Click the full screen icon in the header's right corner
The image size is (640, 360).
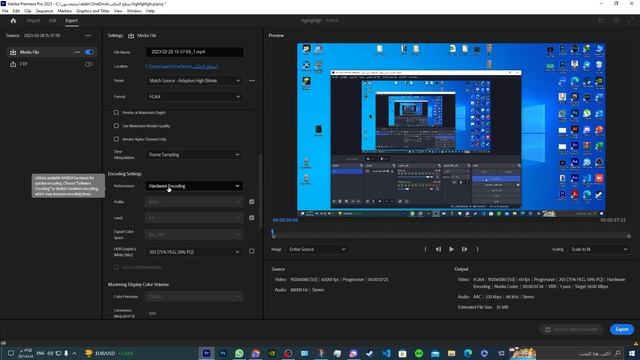pos(631,20)
